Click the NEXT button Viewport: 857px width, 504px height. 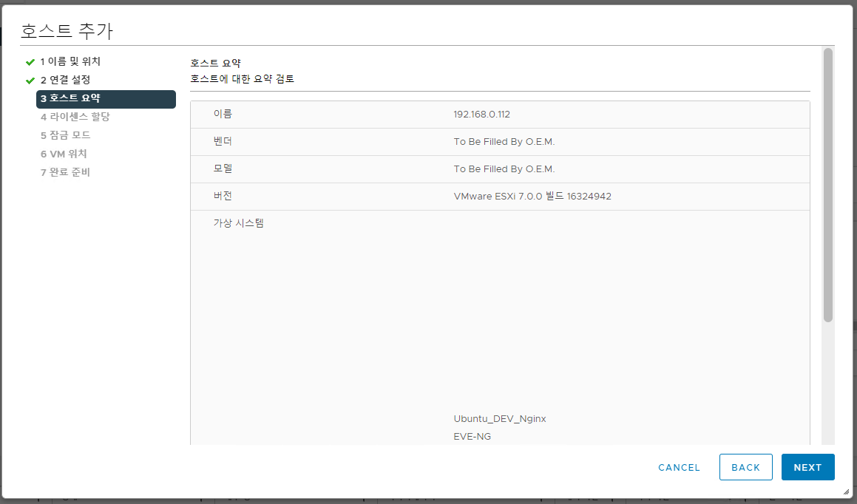807,467
